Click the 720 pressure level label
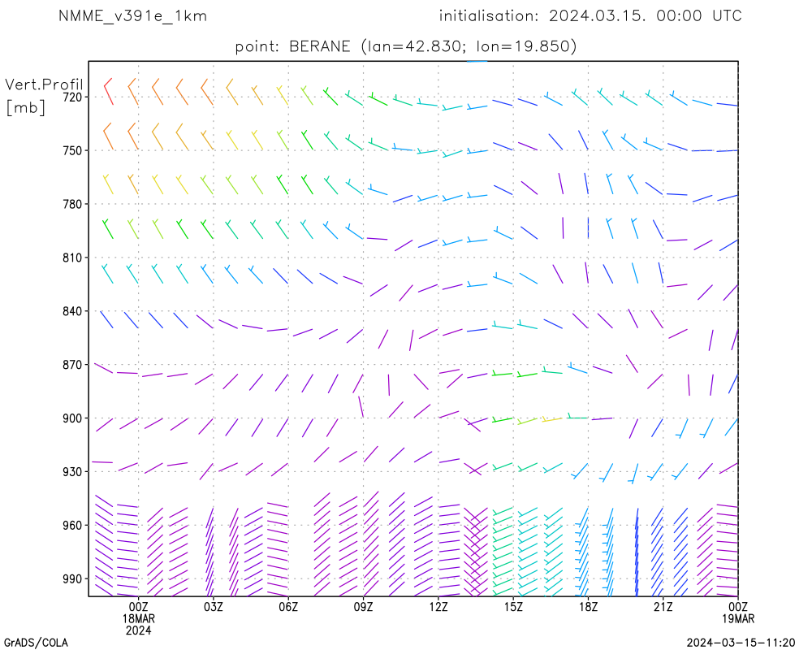812x650 pixels. [x=72, y=97]
